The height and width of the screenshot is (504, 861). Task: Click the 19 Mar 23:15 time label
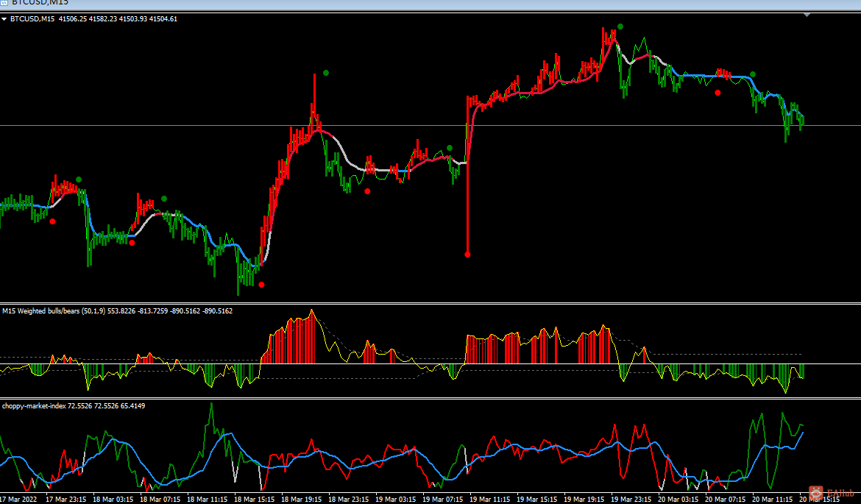[631, 499]
